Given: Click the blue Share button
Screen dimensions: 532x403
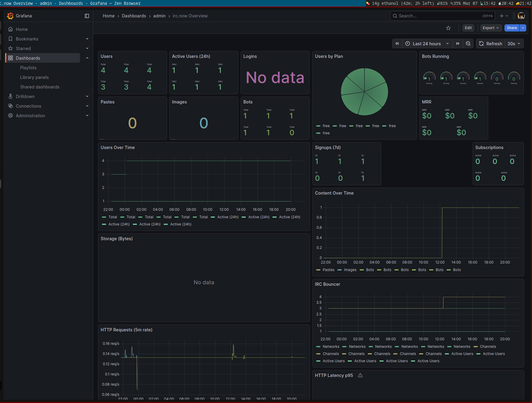Looking at the screenshot, I should (512, 28).
